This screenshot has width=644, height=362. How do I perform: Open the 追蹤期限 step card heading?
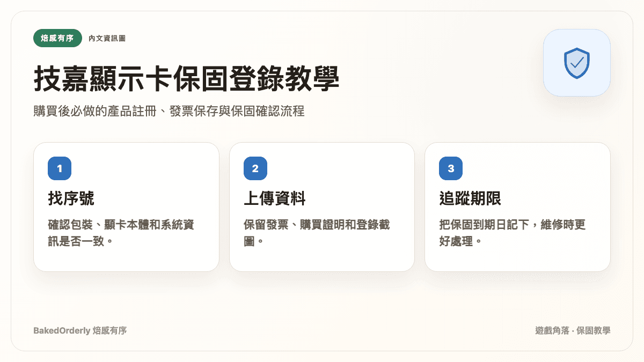coord(470,199)
